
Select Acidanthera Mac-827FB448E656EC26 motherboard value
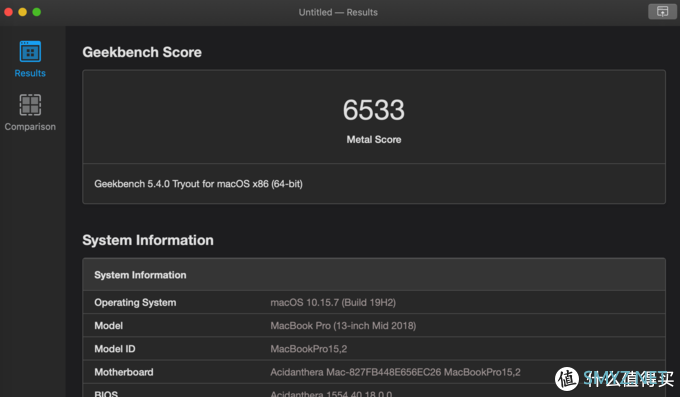(x=396, y=372)
